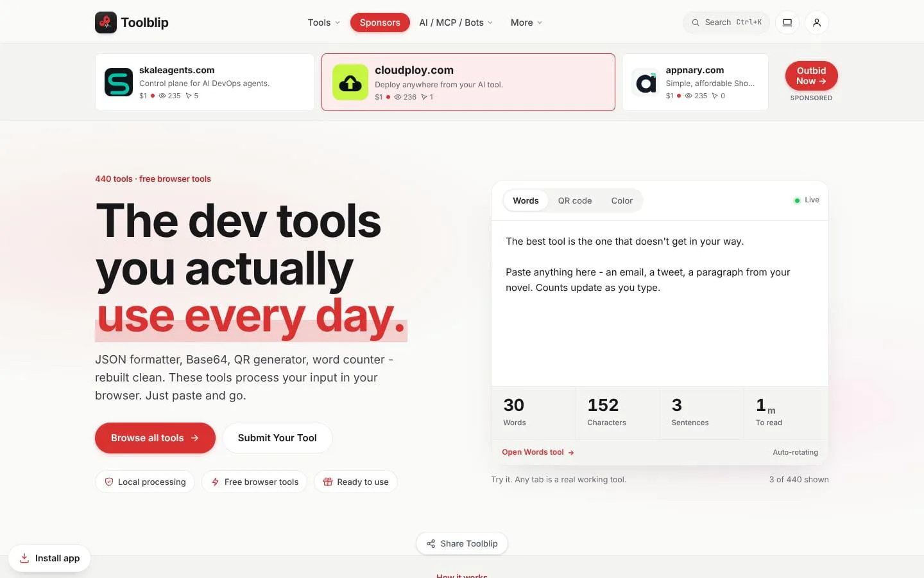
Task: Click views eye icon on skaleagents card
Action: click(x=162, y=96)
